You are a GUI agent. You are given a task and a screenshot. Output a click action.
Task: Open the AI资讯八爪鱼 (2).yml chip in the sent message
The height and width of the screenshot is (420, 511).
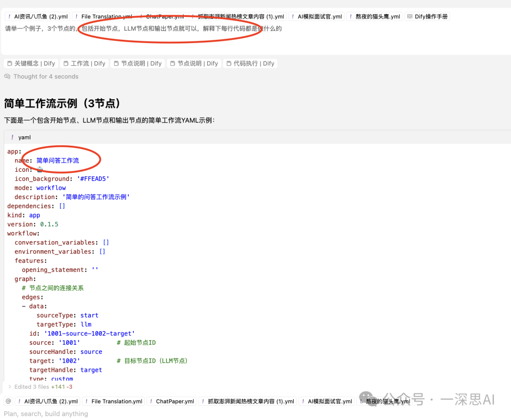[38, 17]
